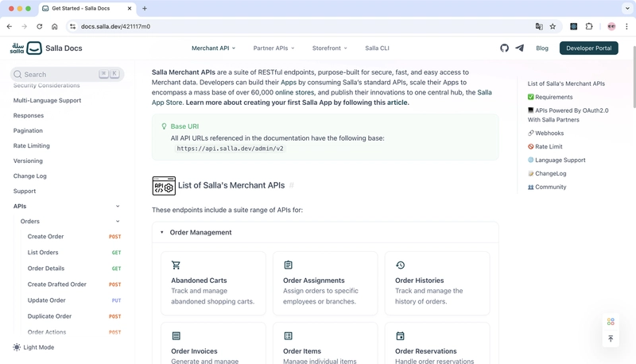This screenshot has height=364, width=636.
Task: Open the Abandoned Carts card
Action: point(213,283)
